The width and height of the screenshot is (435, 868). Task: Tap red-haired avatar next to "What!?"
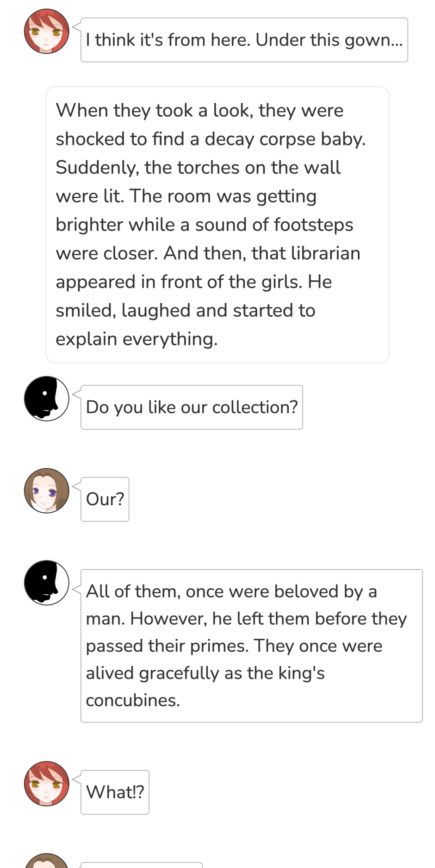tap(46, 784)
